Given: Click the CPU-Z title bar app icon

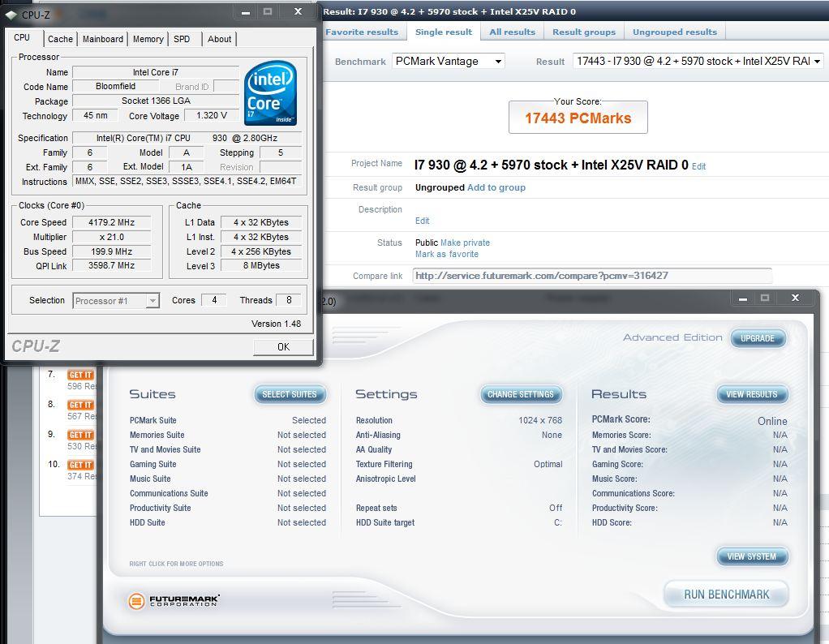Looking at the screenshot, I should (x=11, y=15).
